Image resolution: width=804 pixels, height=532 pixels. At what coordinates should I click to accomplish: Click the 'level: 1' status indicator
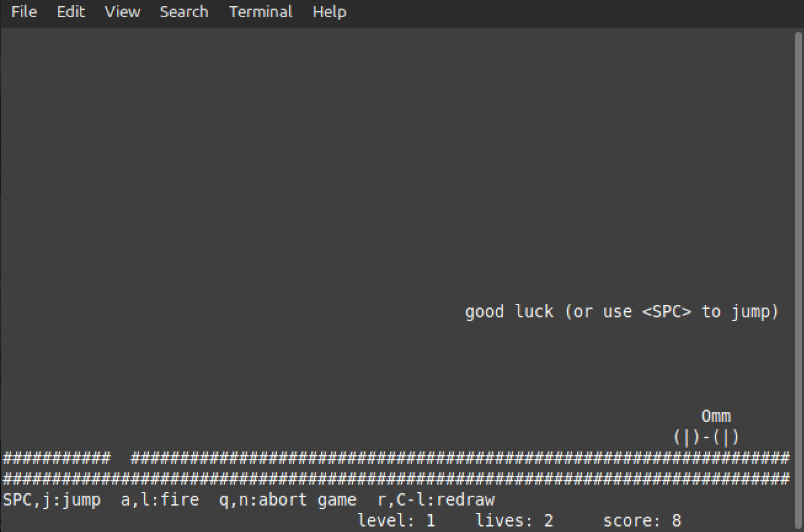click(396, 521)
